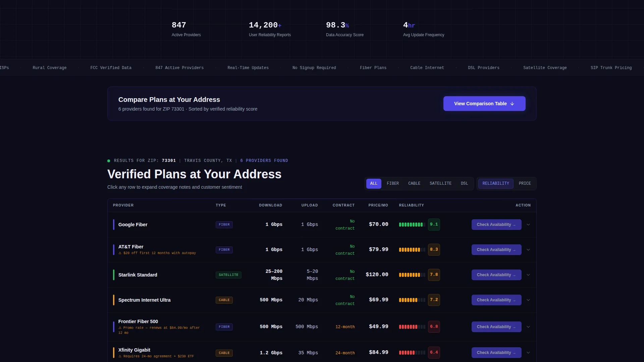The image size is (644, 362).
Task: Click the SATELLITE type tag on Starlink
Action: [228, 275]
